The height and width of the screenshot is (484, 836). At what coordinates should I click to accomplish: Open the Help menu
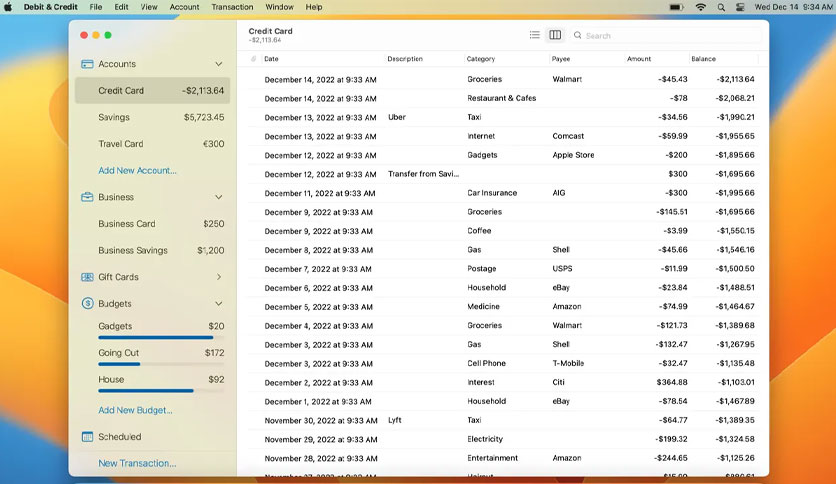point(314,7)
